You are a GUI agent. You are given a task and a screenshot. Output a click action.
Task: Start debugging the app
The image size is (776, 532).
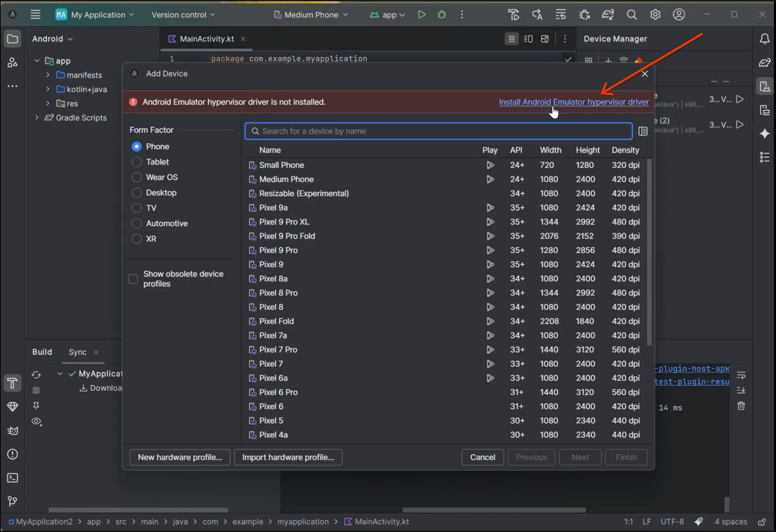point(442,15)
